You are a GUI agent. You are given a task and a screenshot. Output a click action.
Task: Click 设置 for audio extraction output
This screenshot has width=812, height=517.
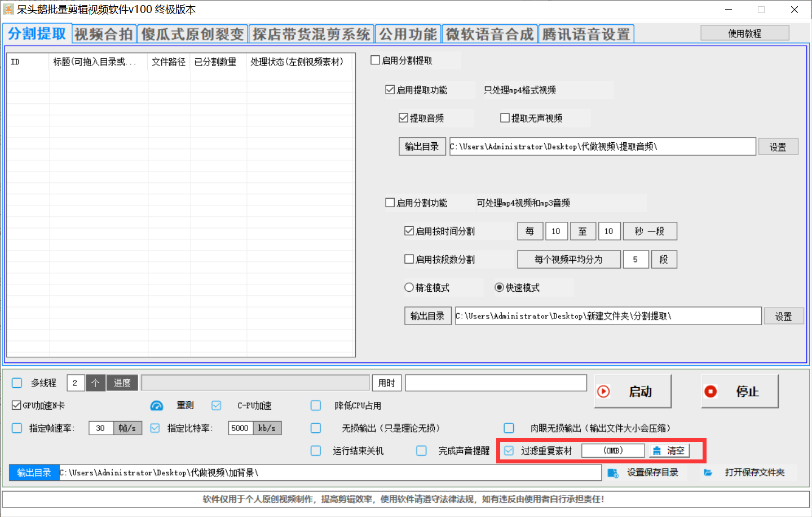click(x=778, y=147)
